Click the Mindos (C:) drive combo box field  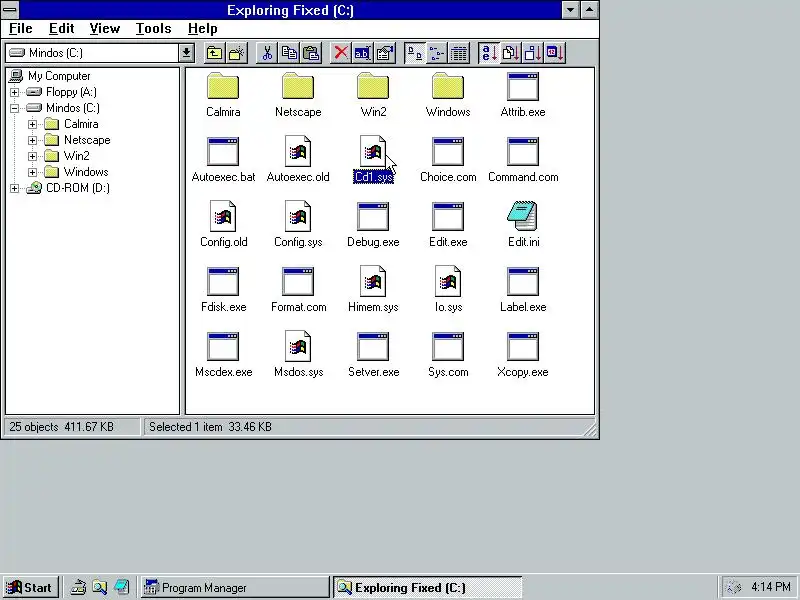[x=92, y=53]
